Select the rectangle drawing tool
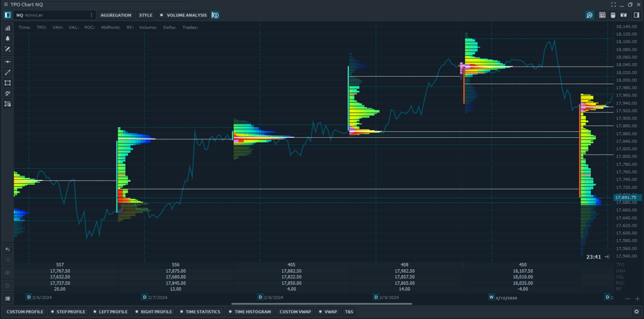This screenshot has width=644, height=319. pyautogui.click(x=8, y=83)
